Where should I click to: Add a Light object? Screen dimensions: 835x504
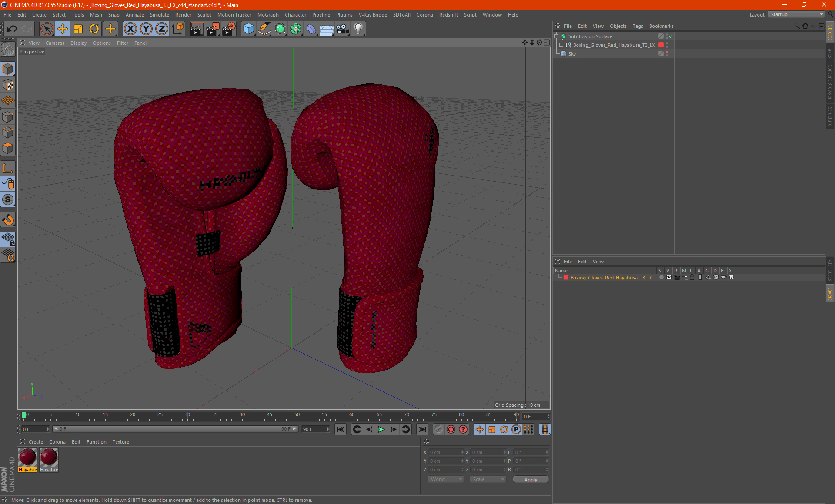point(358,29)
